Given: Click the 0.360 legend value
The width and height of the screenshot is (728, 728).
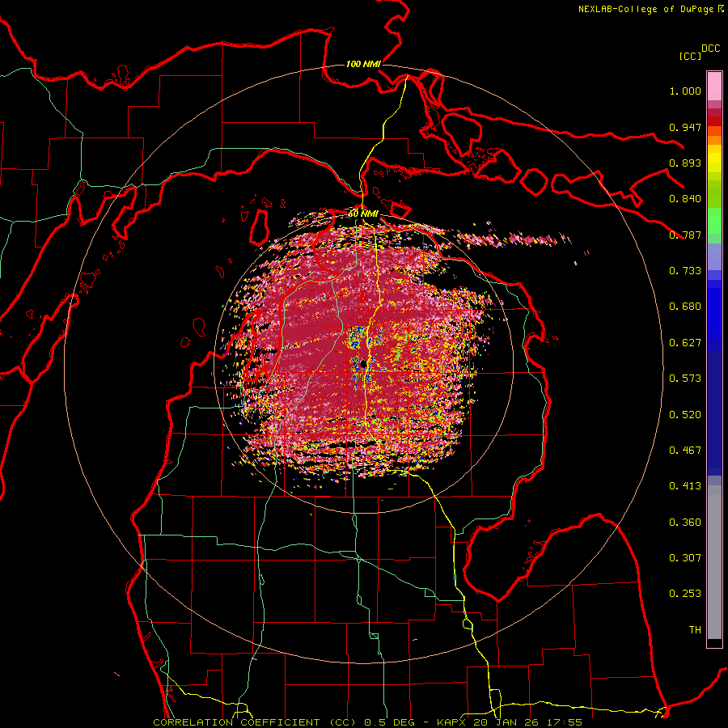Looking at the screenshot, I should pyautogui.click(x=685, y=523).
